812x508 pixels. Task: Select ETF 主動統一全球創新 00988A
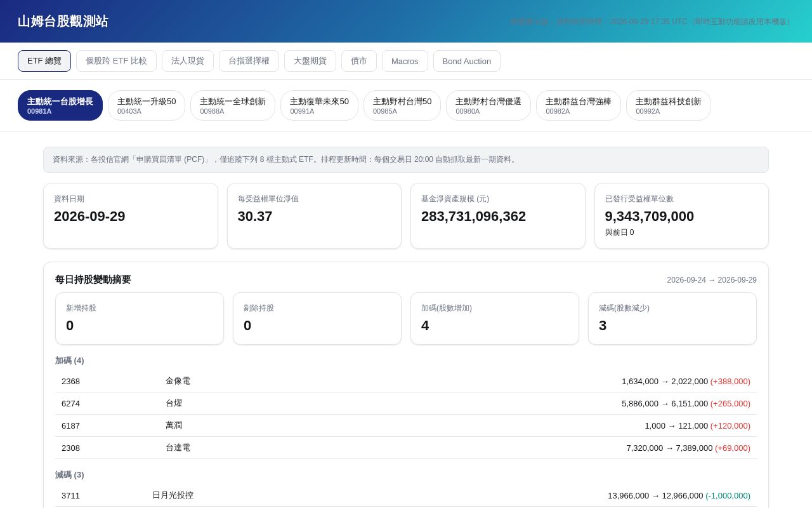(233, 105)
